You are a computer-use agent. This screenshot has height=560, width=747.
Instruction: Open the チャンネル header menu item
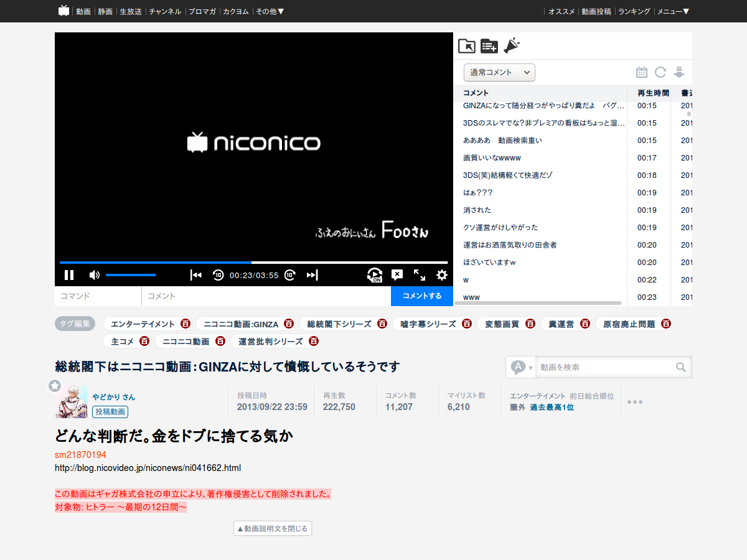[x=165, y=11]
